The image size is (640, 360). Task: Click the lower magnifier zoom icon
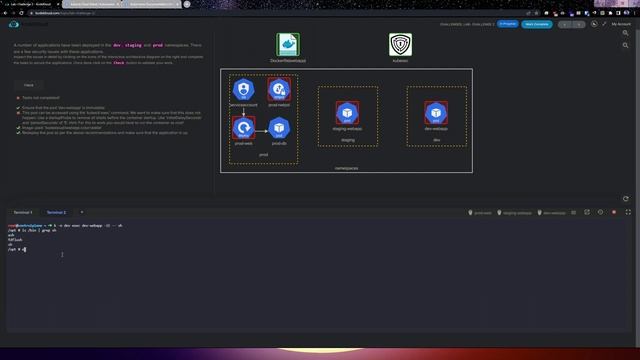[x=625, y=45]
